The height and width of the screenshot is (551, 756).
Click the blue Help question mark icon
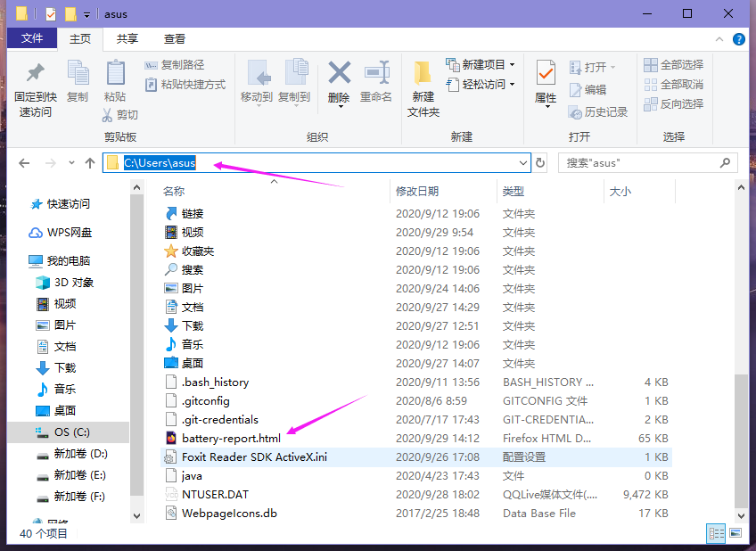click(x=739, y=39)
